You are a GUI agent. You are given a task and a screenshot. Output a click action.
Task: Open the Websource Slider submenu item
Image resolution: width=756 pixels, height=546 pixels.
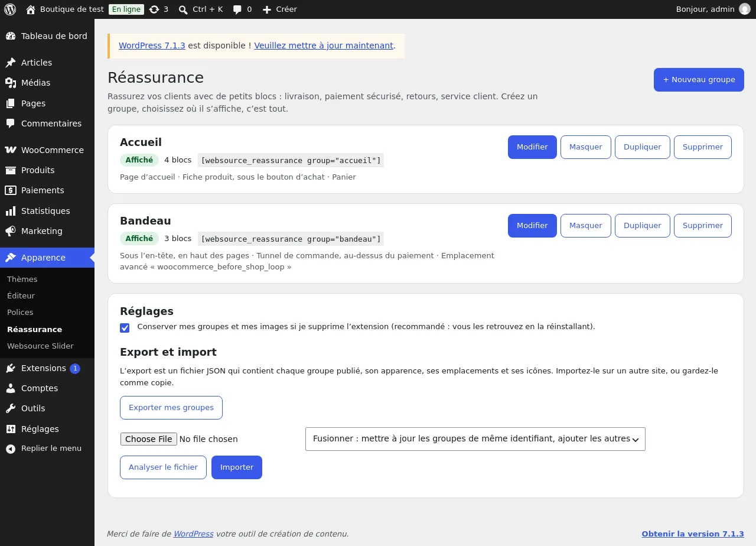(40, 346)
